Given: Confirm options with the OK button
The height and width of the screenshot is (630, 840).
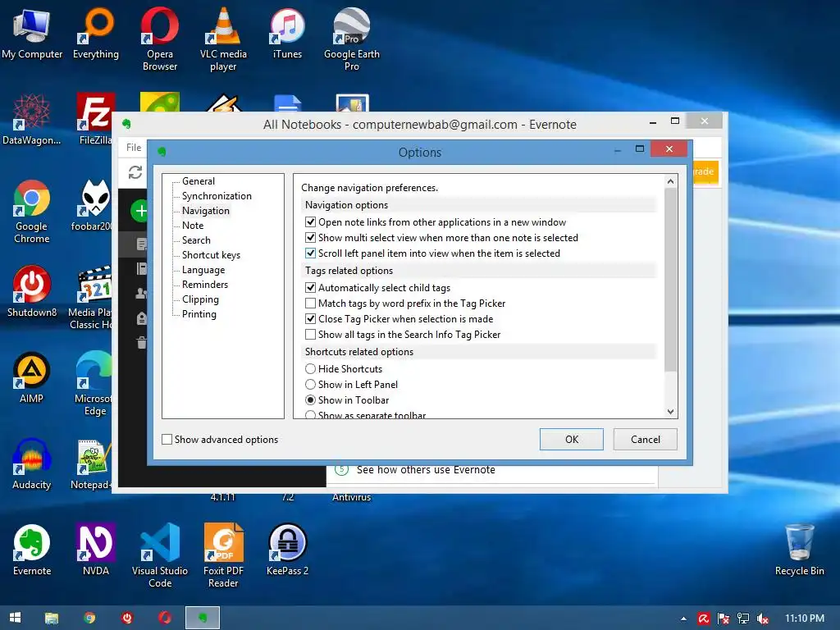Looking at the screenshot, I should (x=572, y=440).
